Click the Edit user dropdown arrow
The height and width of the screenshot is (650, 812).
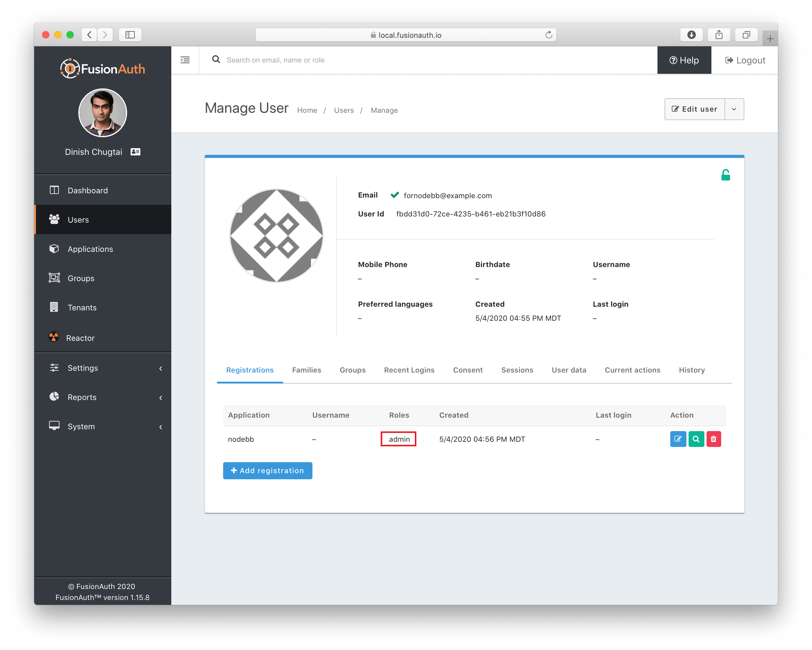(735, 109)
